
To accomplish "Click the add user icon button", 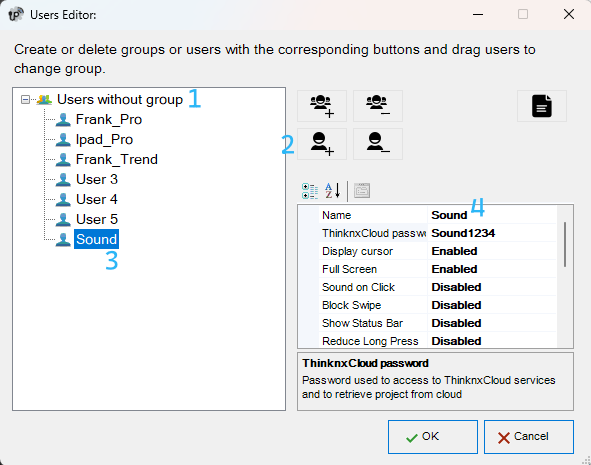I will [322, 144].
